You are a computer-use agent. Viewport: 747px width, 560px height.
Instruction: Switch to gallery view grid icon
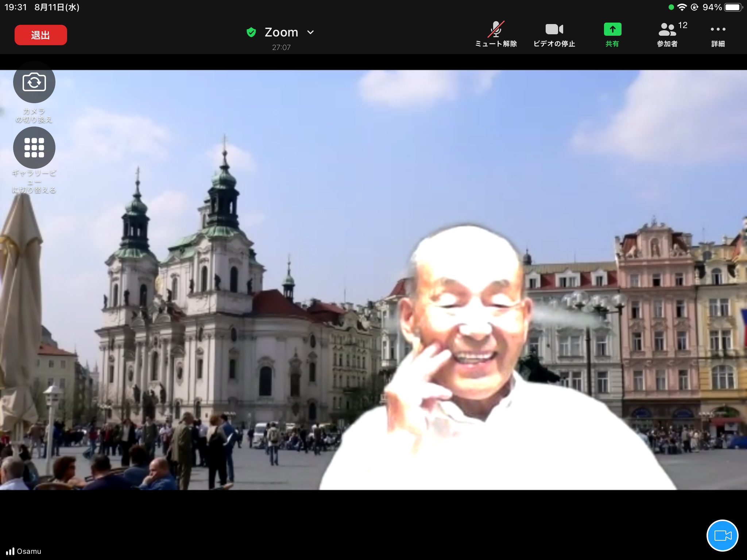(x=34, y=148)
